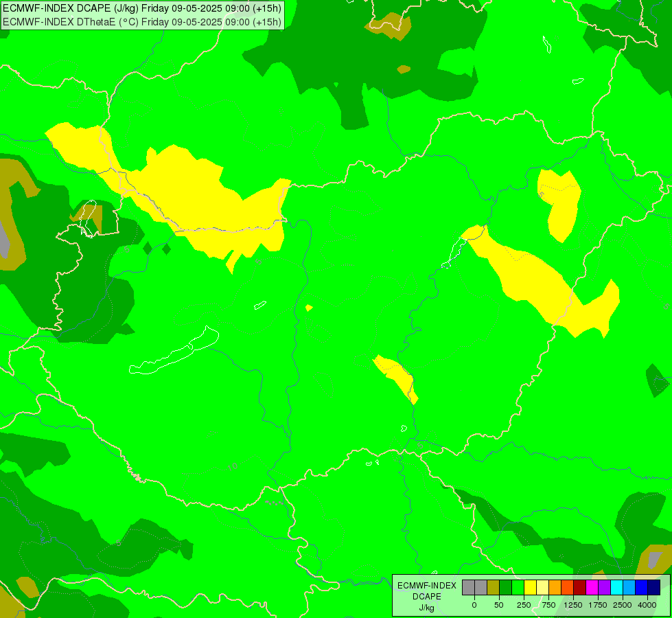Click the medium blue legend swatch
This screenshot has width=672, height=618.
[642, 588]
